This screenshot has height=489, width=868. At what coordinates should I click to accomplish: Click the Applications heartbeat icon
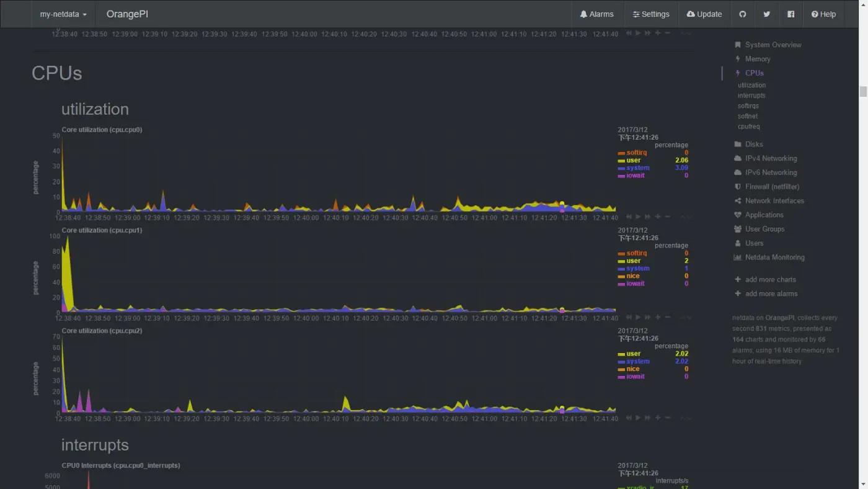(x=738, y=215)
